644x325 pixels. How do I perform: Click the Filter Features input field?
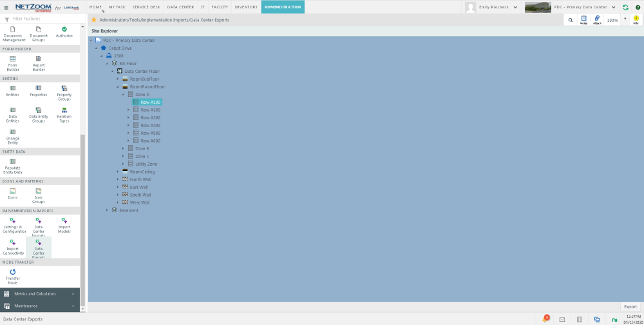coord(45,19)
